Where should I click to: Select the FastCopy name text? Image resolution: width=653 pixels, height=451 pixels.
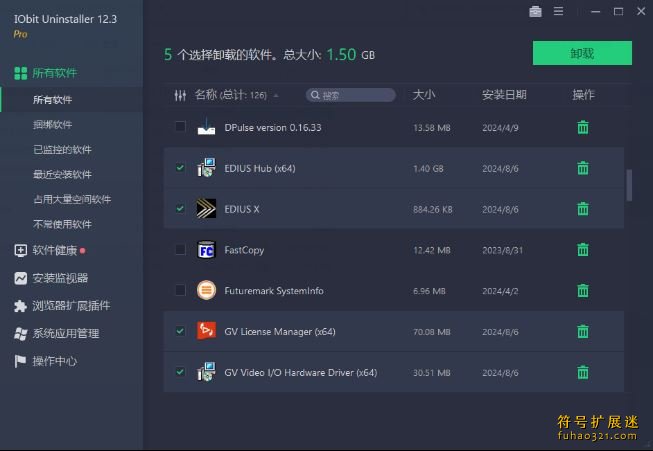coord(244,250)
